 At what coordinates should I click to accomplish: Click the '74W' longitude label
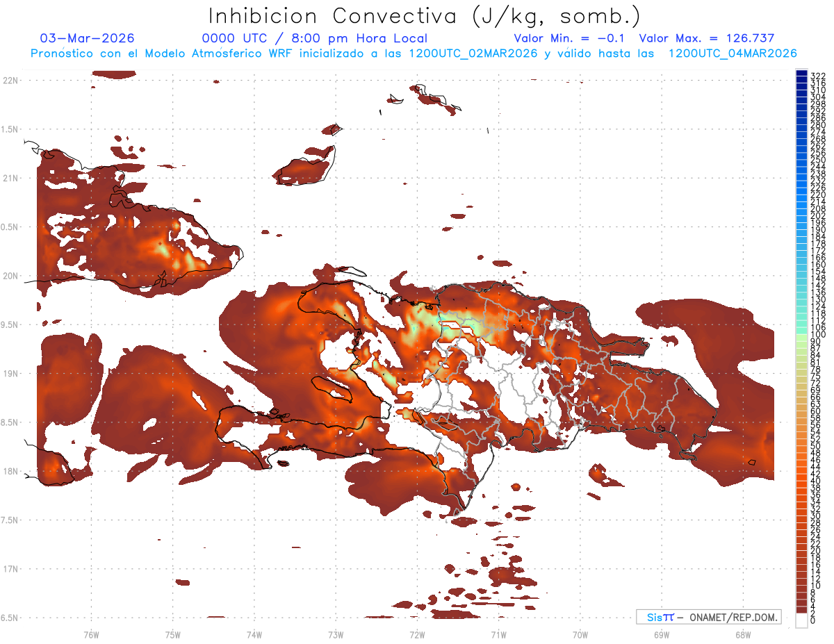tap(254, 634)
